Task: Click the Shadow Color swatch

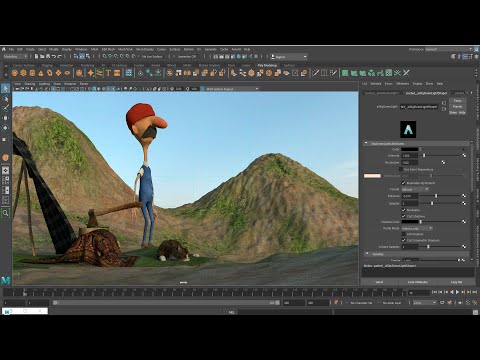Action: click(x=409, y=222)
